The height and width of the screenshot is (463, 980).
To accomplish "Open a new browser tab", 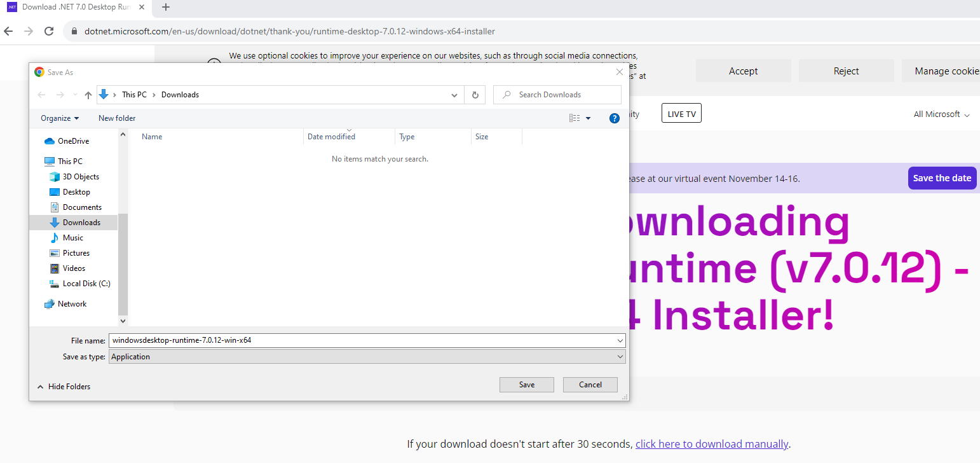I will [x=166, y=7].
